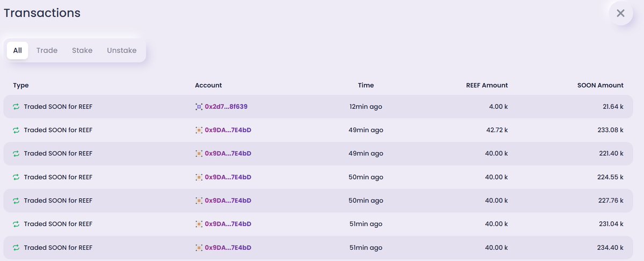Viewport: 644px width, 261px height.
Task: Click the Type column header
Action: 21,85
